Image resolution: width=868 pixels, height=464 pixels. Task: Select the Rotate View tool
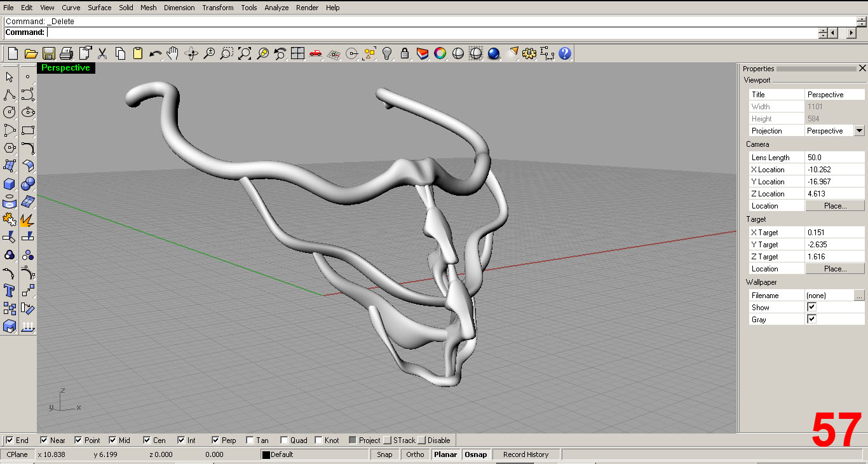point(191,54)
